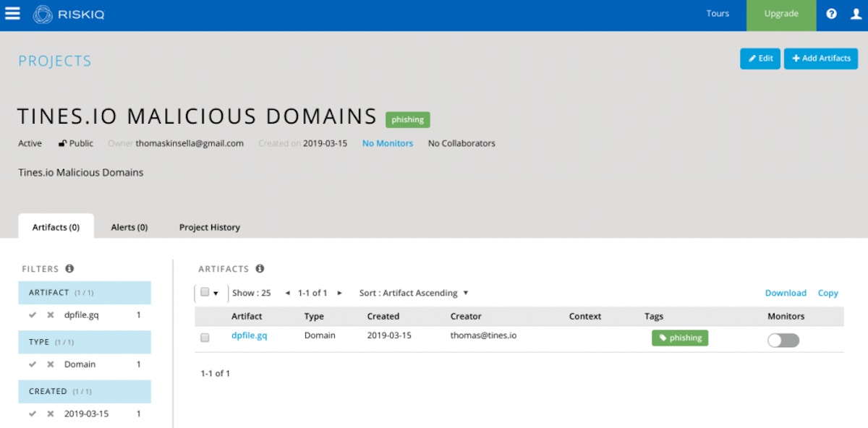Click the Artifacts info icon
This screenshot has height=428, width=868.
[260, 268]
